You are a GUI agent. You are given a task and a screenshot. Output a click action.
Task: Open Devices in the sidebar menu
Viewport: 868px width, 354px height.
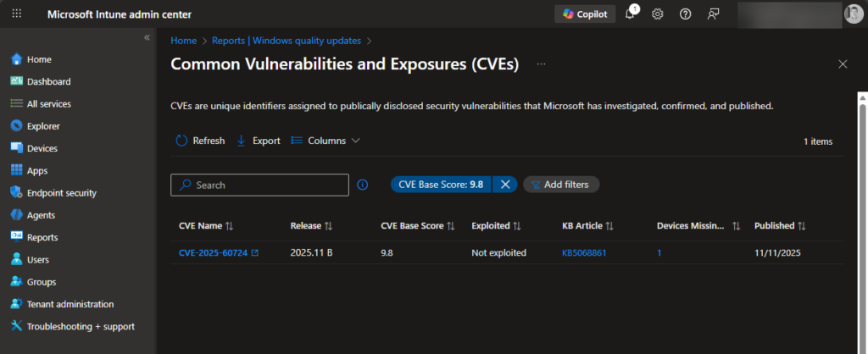coord(42,148)
